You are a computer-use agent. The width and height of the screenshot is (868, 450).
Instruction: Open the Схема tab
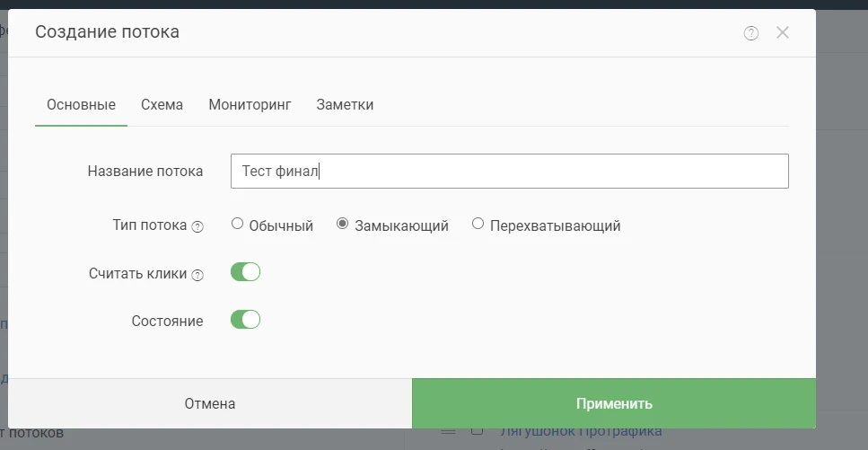pos(162,105)
